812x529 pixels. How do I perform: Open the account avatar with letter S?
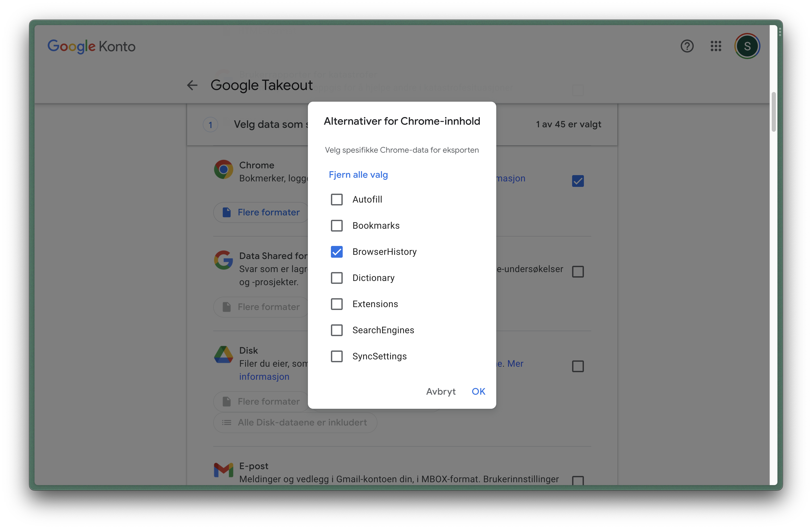(x=747, y=46)
